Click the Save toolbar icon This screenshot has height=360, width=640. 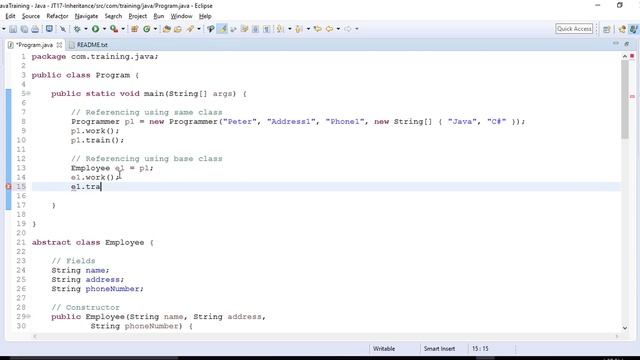coord(13,29)
